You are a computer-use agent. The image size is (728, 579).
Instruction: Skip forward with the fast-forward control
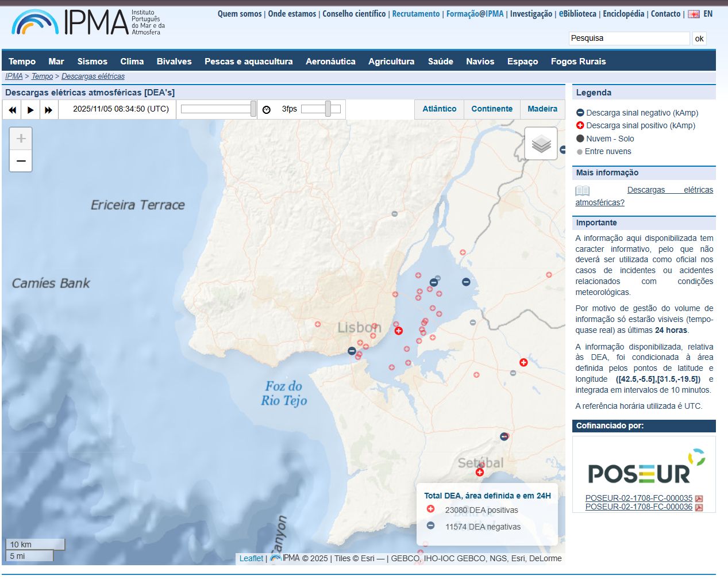pos(49,109)
